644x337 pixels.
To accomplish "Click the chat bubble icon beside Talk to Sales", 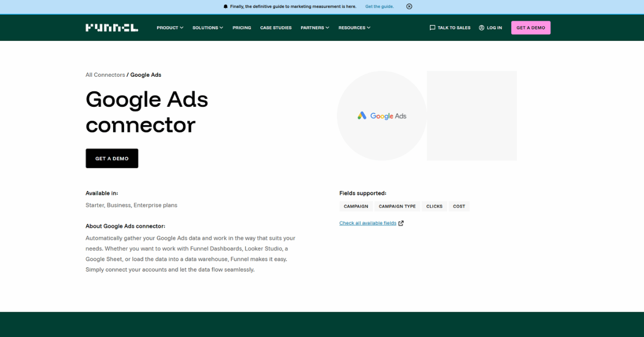I will coord(433,27).
